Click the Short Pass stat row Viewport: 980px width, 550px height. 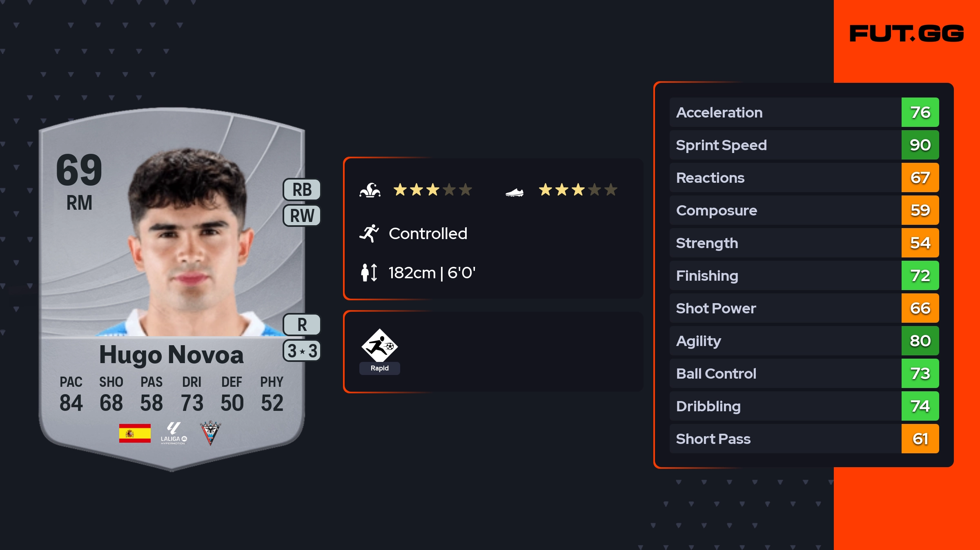[x=784, y=439]
